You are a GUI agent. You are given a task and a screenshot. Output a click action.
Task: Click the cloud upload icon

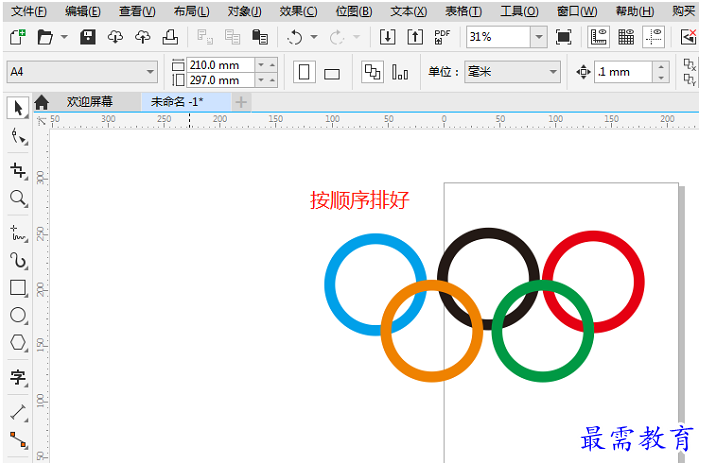click(x=143, y=37)
